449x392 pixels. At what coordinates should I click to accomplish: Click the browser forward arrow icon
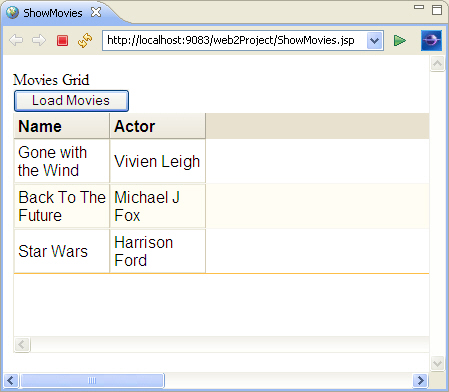pos(39,40)
